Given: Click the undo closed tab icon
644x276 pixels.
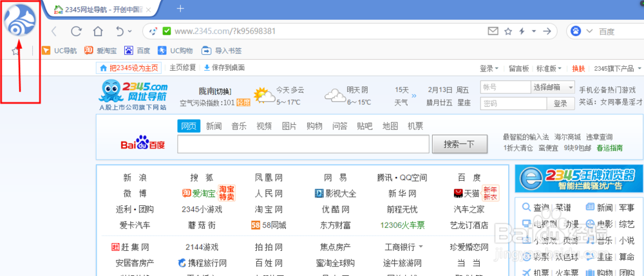Looking at the screenshot, I should (x=120, y=31).
